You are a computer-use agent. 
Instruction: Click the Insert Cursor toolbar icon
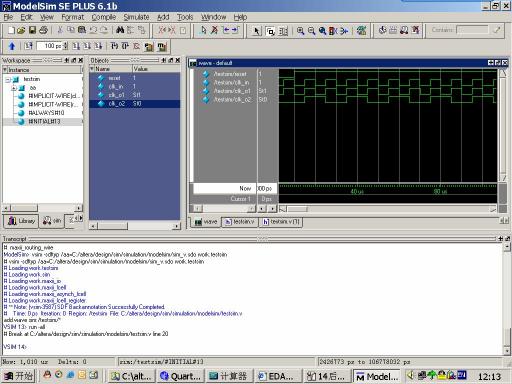point(203,30)
